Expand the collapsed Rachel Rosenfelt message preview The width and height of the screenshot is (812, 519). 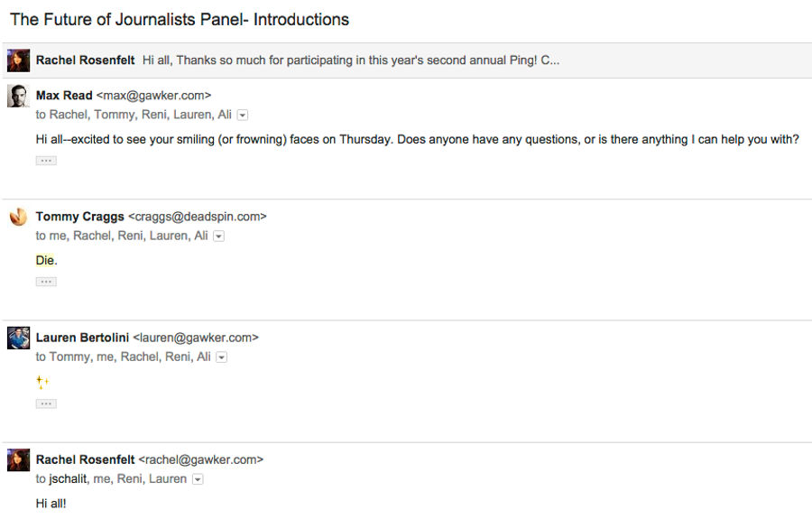[x=407, y=60]
